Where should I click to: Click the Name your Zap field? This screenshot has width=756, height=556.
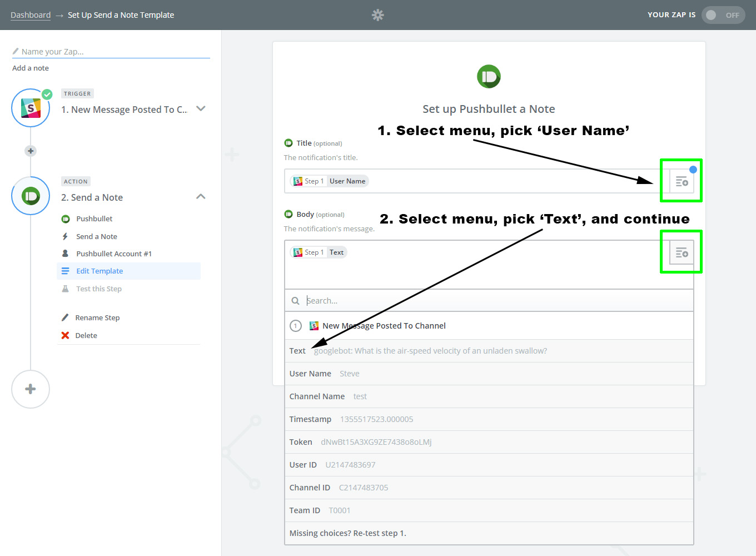point(111,52)
